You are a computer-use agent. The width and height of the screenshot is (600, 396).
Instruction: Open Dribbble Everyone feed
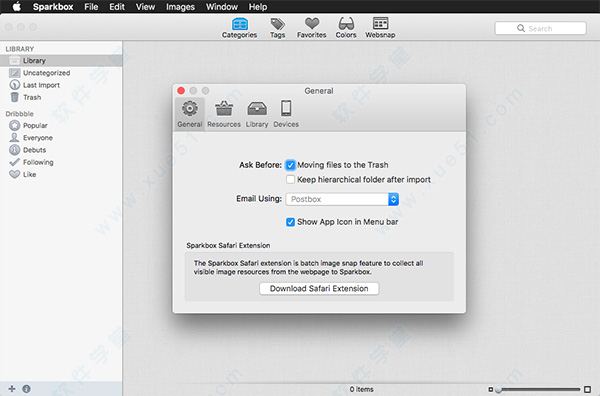(61, 138)
